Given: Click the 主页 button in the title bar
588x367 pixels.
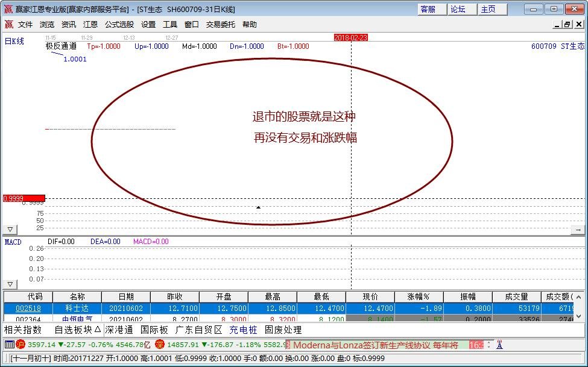Looking at the screenshot, I should [x=492, y=10].
